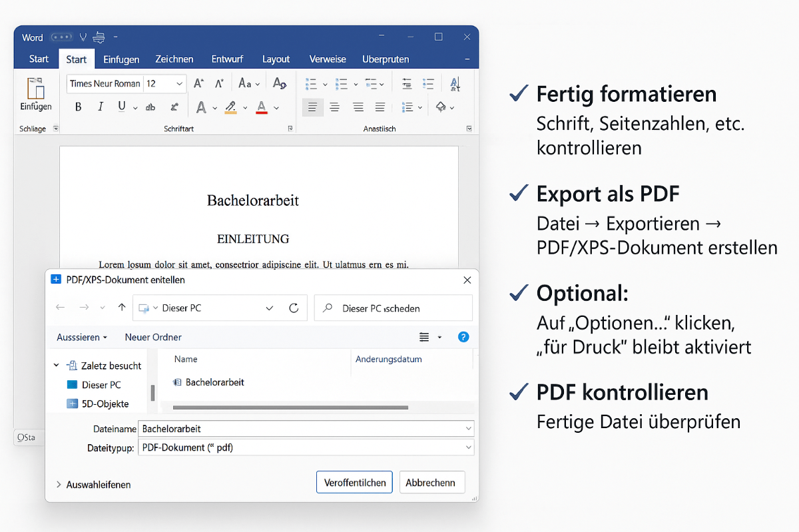Open the font size dropdown
The image size is (799, 532).
[178, 83]
